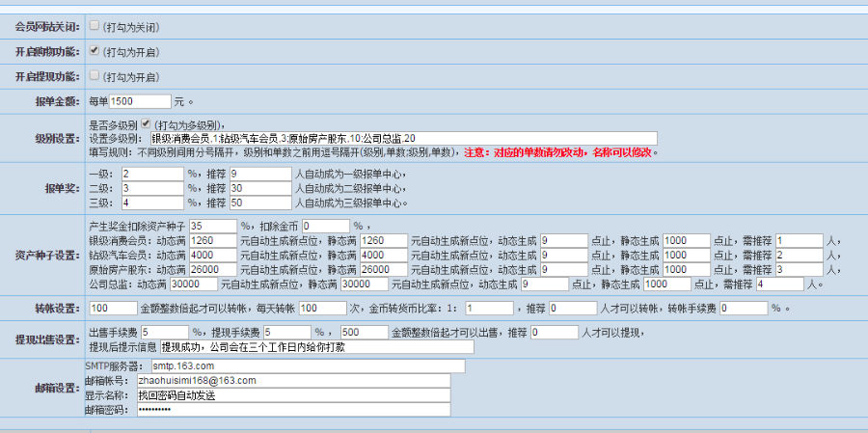Click the 一级 percentage field showing 2

point(152,174)
